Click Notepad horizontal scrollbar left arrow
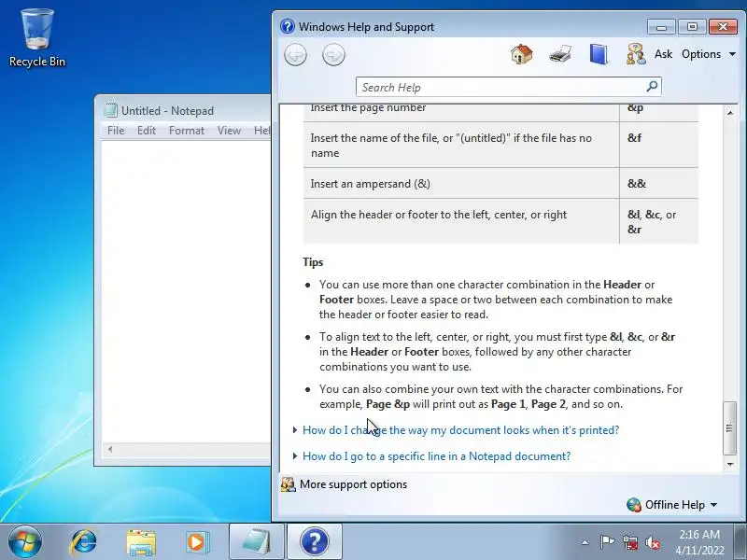 pyautogui.click(x=110, y=449)
